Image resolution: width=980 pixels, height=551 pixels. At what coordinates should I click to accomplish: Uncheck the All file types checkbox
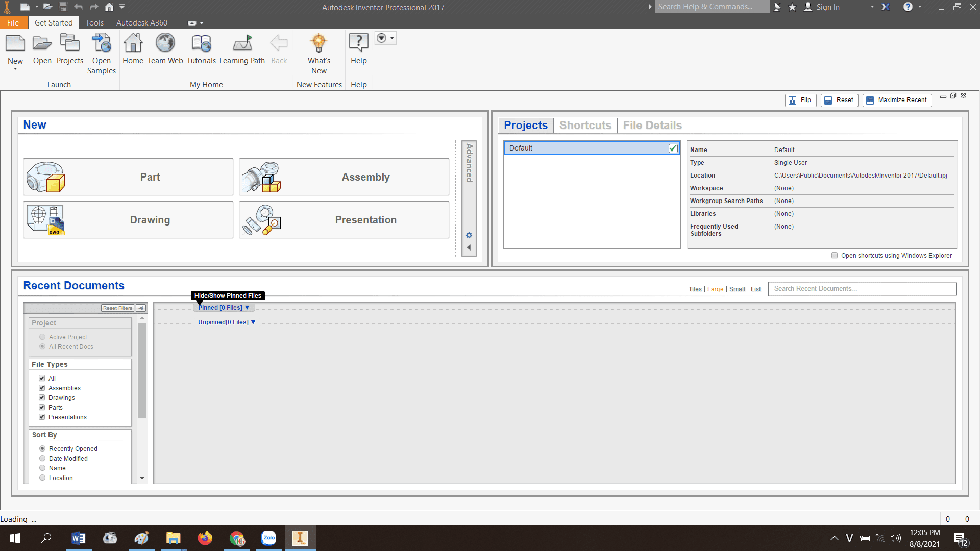pos(42,379)
